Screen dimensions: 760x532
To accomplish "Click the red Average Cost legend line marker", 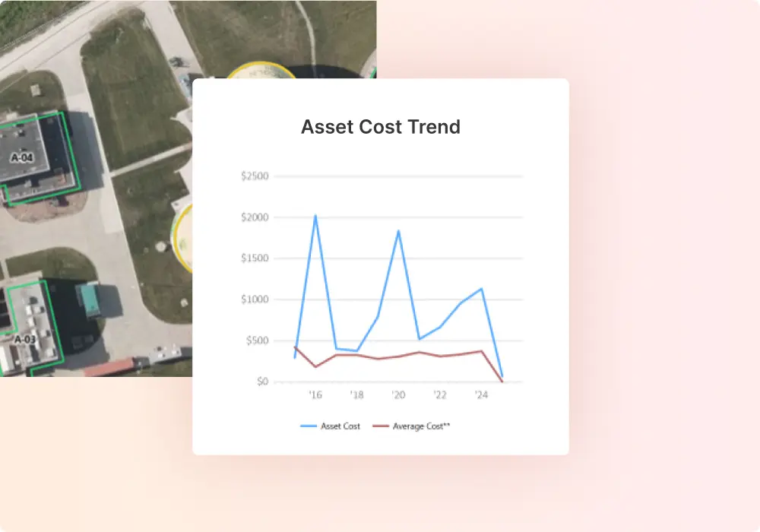I will click(380, 426).
